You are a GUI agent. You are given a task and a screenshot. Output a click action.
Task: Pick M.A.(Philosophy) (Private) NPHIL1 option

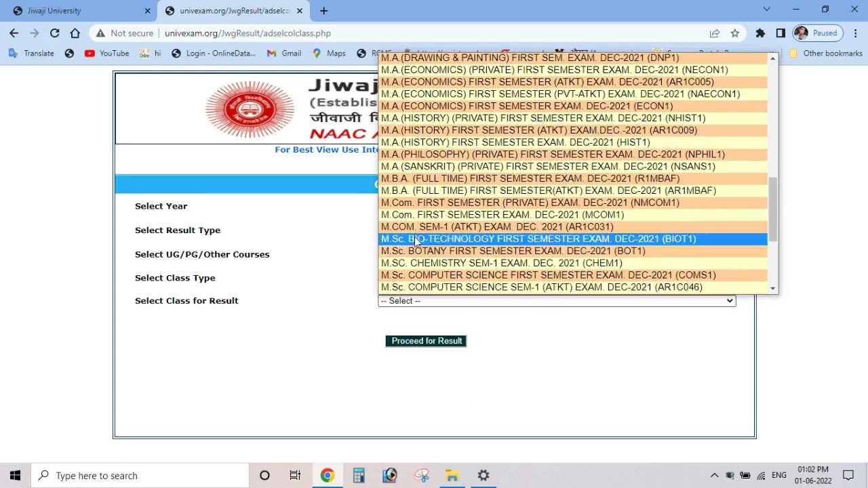(x=573, y=155)
